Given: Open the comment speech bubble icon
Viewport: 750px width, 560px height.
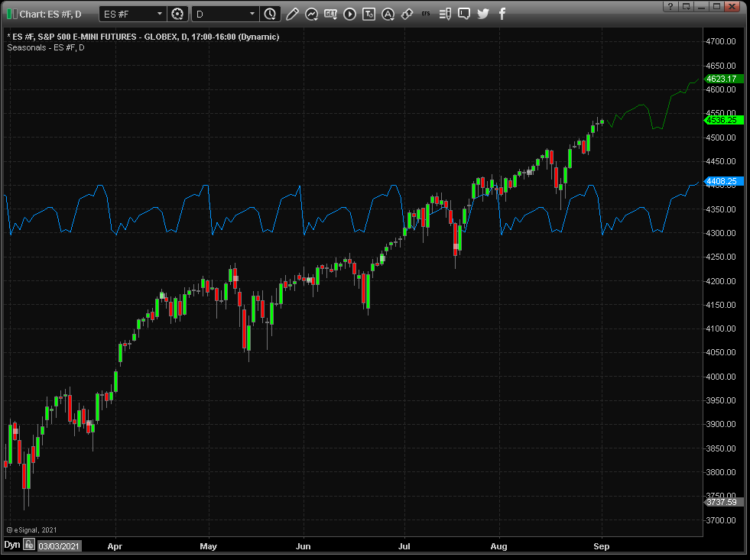Looking at the screenshot, I should click(x=464, y=14).
